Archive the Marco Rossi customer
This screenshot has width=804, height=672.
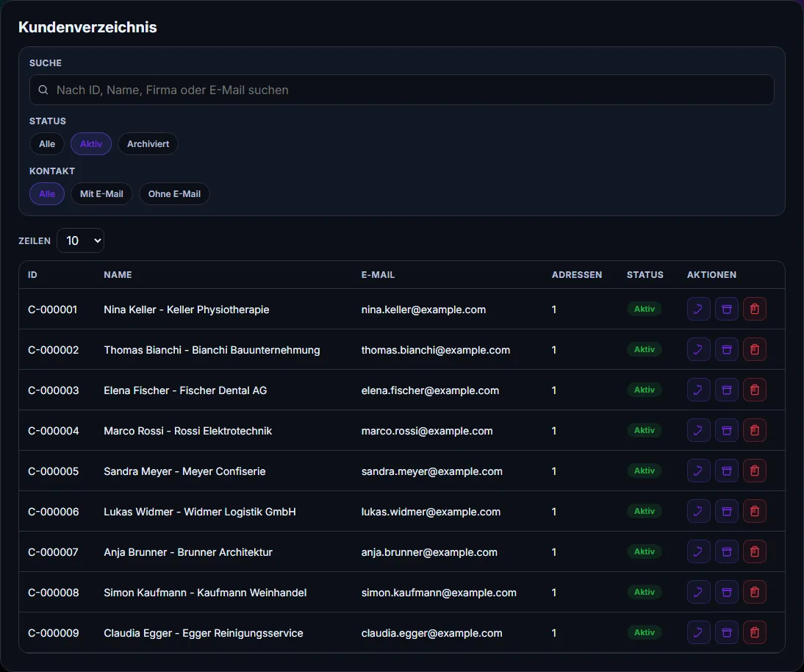pyautogui.click(x=727, y=430)
